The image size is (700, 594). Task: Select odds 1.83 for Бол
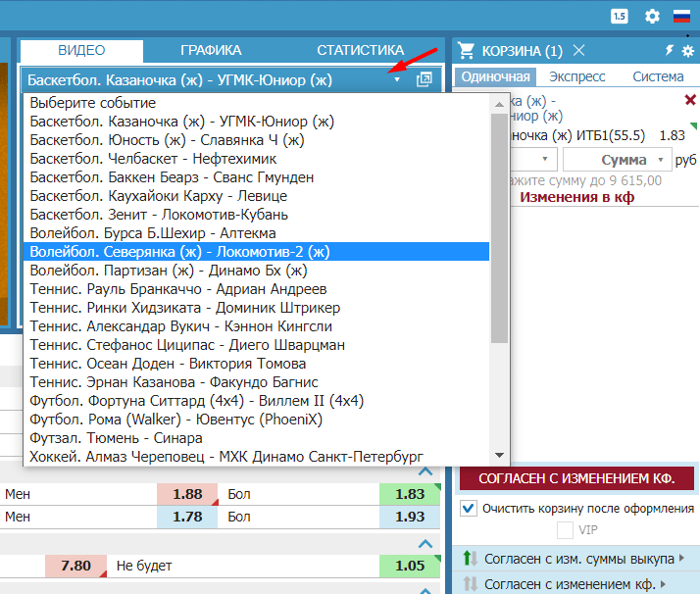click(x=410, y=494)
